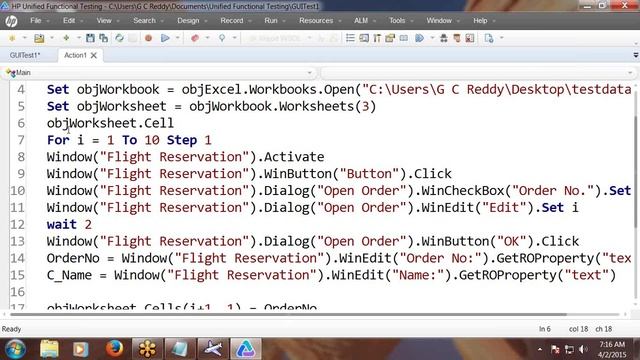Viewport: 640px width, 360px height.
Task: Click the test settings tools icon
Action: [377, 38]
